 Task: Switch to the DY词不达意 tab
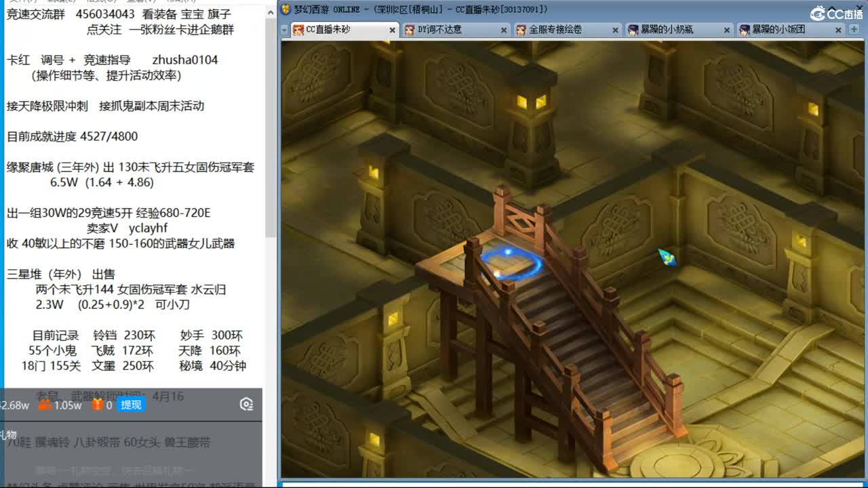pyautogui.click(x=456, y=30)
